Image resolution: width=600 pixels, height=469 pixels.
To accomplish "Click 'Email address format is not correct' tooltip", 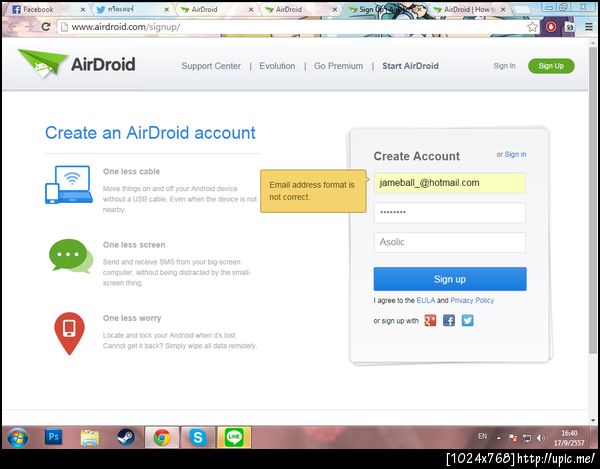I will (313, 191).
